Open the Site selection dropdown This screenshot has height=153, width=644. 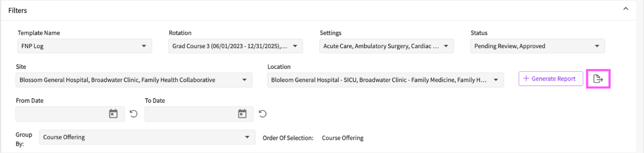[x=134, y=80]
